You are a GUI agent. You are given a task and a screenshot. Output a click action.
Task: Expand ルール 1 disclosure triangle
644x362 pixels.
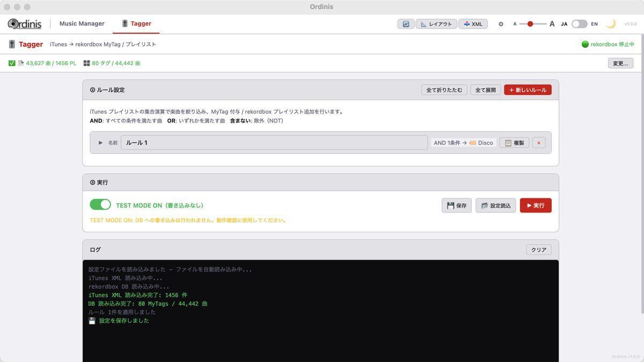[x=100, y=143]
